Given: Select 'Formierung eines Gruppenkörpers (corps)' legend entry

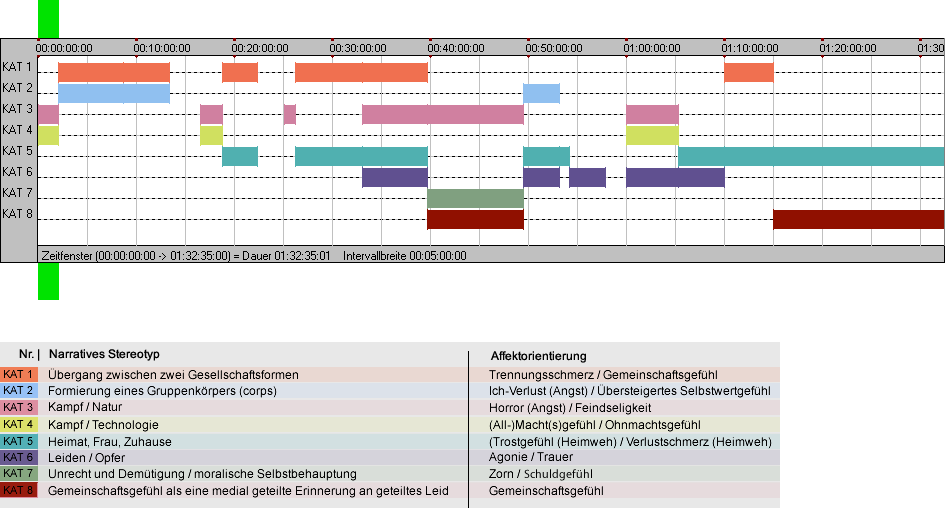Looking at the screenshot, I should point(162,391).
